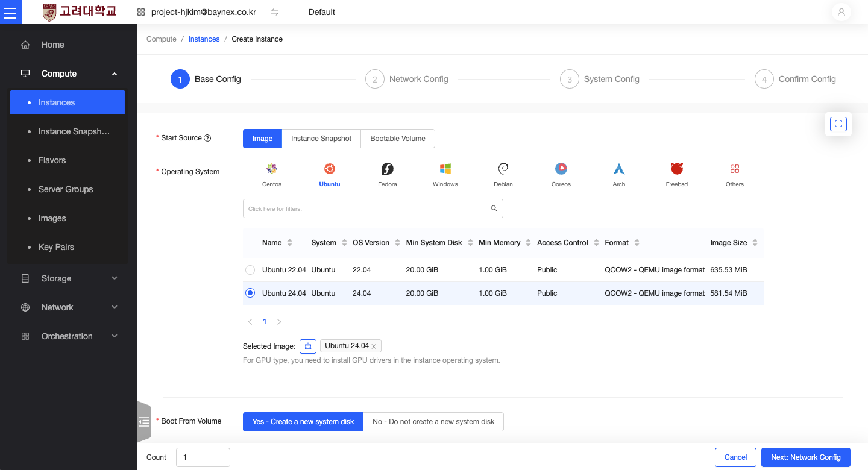
Task: Click the project grid icon beside project name
Action: coord(141,12)
